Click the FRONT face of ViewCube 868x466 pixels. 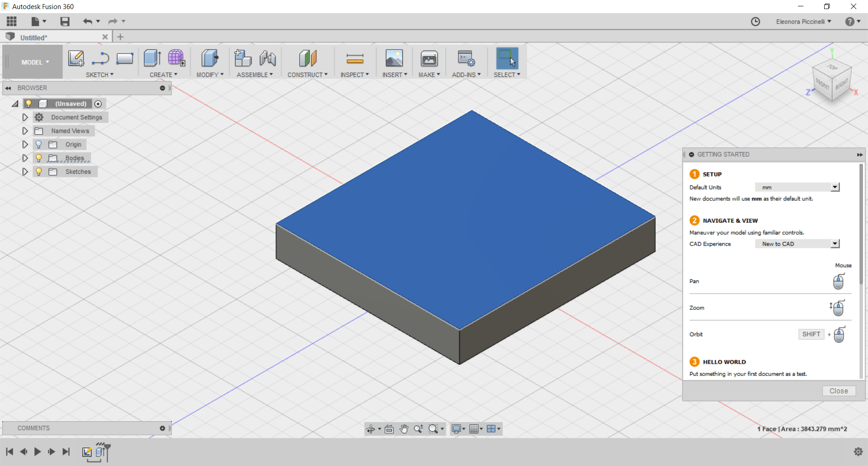click(822, 84)
